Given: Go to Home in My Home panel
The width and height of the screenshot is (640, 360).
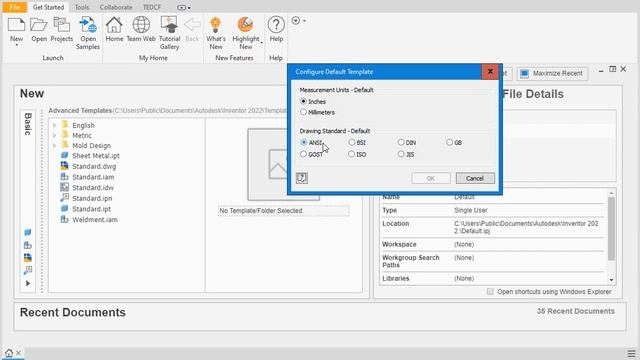Looking at the screenshot, I should point(114,25).
